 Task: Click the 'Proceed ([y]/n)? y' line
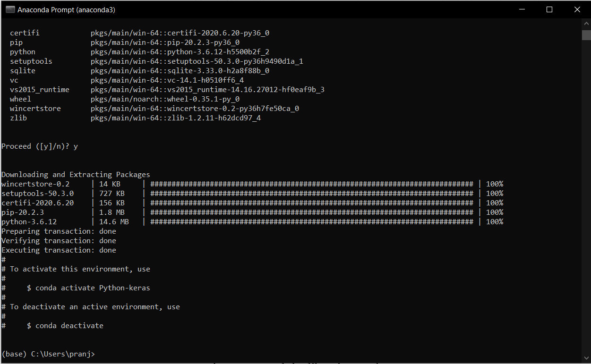coord(40,146)
